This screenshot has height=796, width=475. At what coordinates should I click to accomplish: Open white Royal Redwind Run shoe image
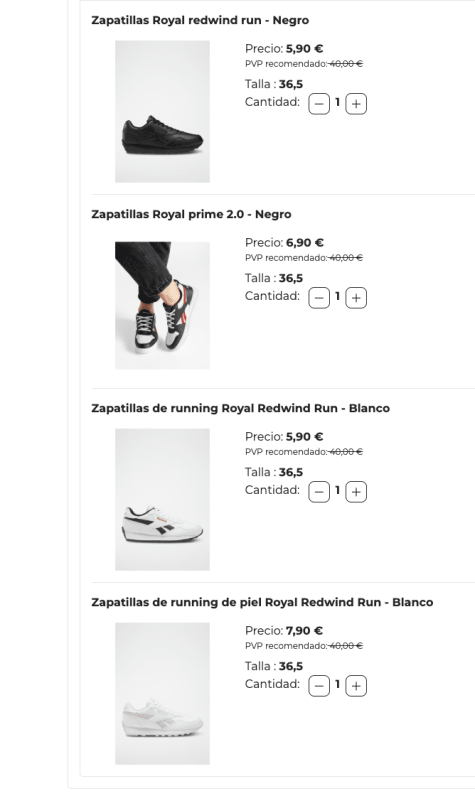[162, 500]
